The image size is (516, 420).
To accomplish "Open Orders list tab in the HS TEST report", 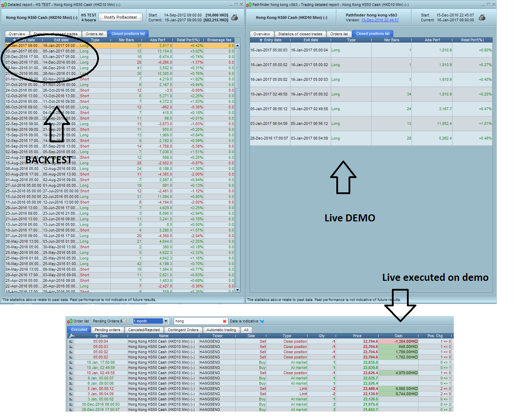I will pos(94,34).
